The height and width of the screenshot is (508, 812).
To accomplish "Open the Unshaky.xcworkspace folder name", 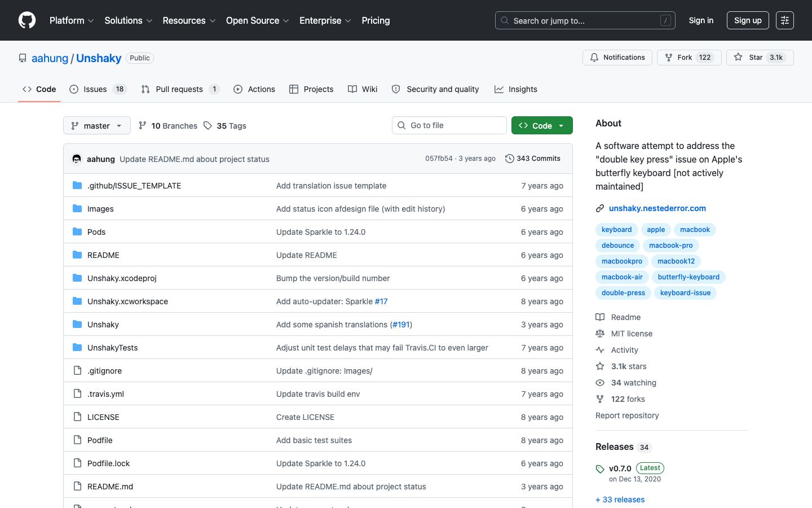I will pos(127,301).
